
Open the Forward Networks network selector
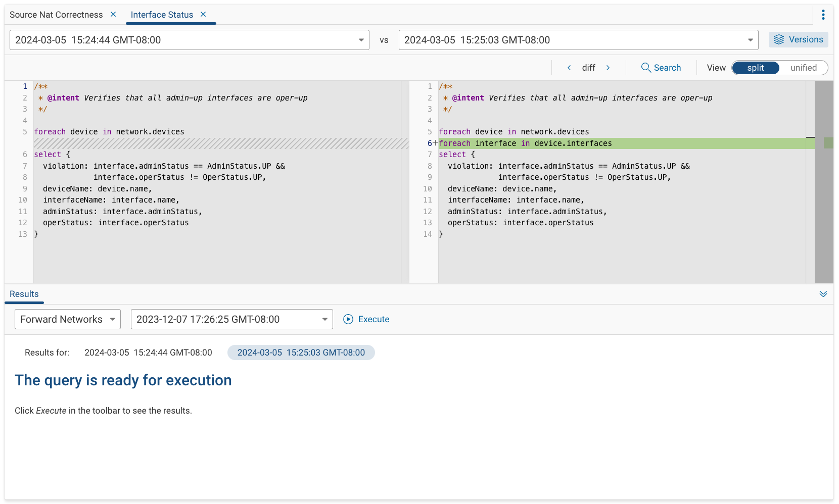click(x=67, y=319)
